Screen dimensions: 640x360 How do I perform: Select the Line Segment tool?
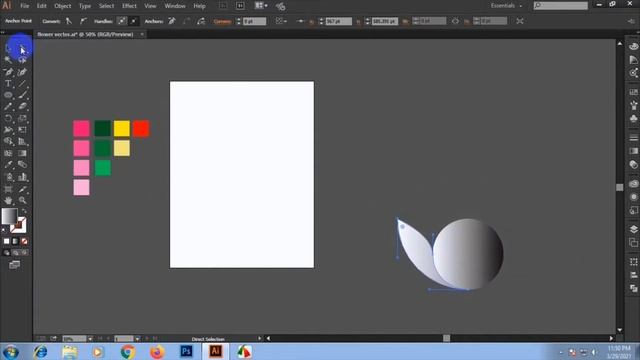point(22,83)
